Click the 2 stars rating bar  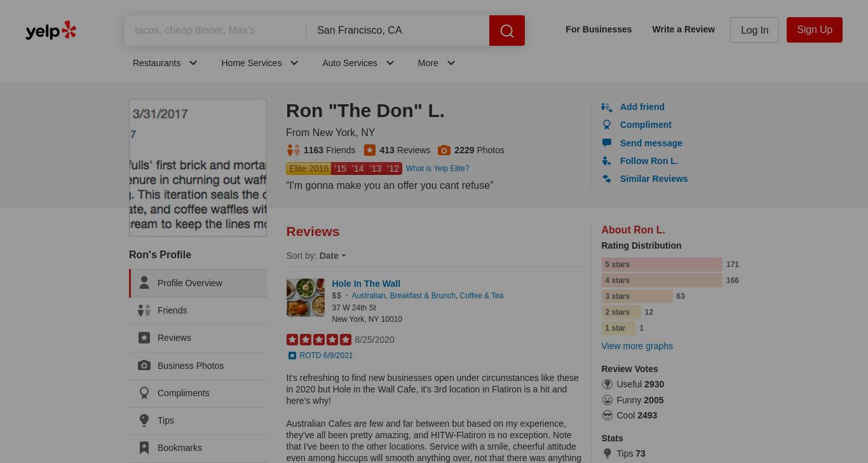(x=621, y=312)
